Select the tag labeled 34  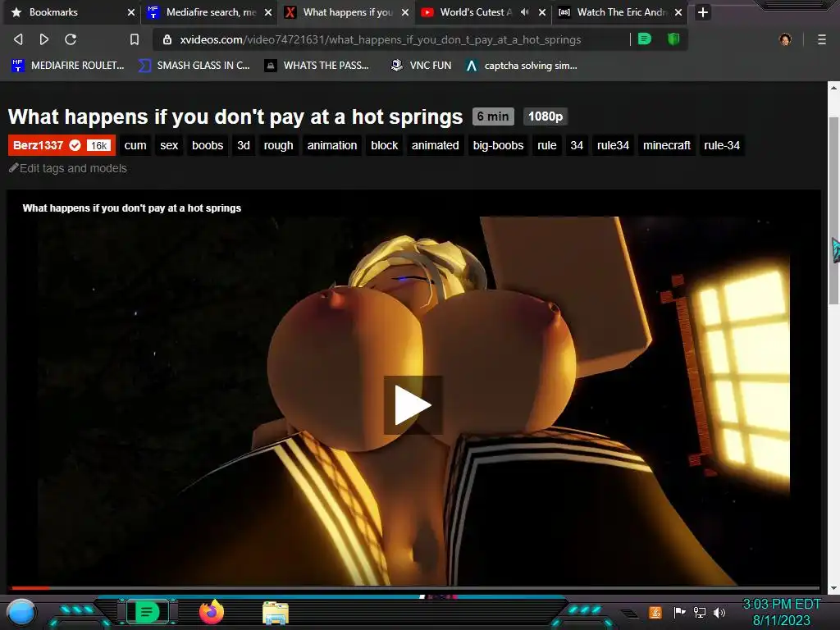(577, 145)
